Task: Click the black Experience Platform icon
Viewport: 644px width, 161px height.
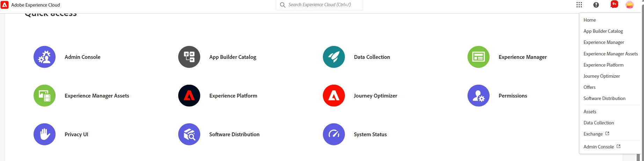Action: click(x=189, y=95)
